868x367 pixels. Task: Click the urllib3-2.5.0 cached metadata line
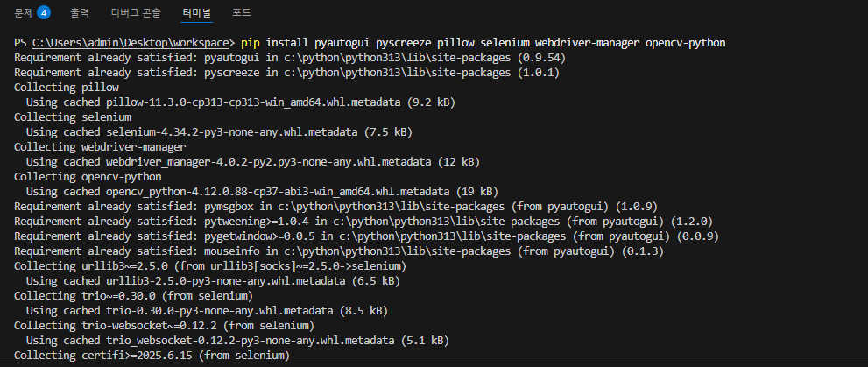[x=213, y=282]
